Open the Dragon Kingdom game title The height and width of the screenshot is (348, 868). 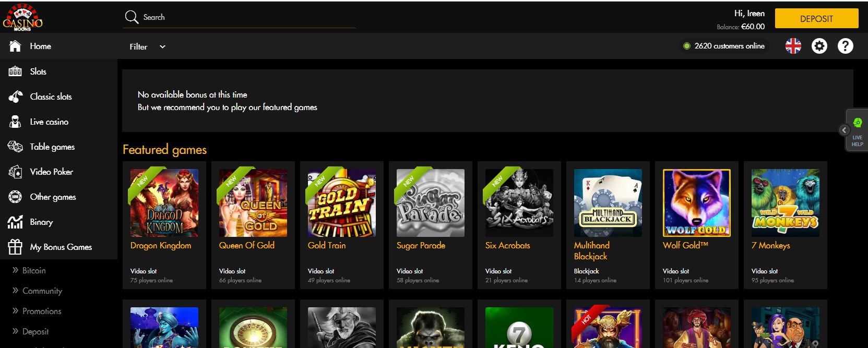[x=161, y=245]
